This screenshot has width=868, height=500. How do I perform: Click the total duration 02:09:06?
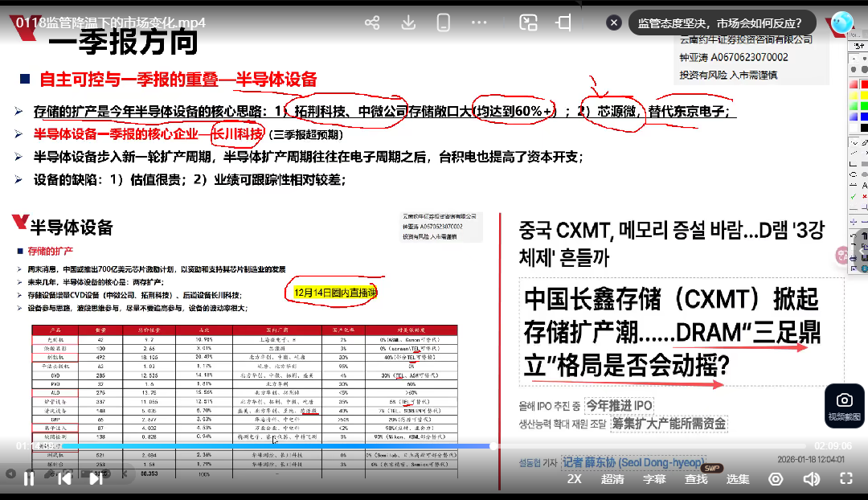click(833, 445)
